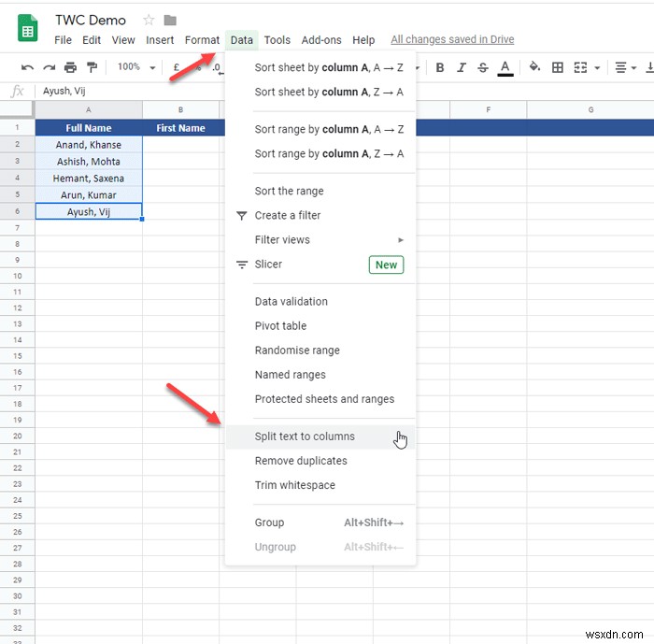Image resolution: width=654 pixels, height=644 pixels.
Task: Expand the Filter views submenu arrow
Action: pos(401,240)
